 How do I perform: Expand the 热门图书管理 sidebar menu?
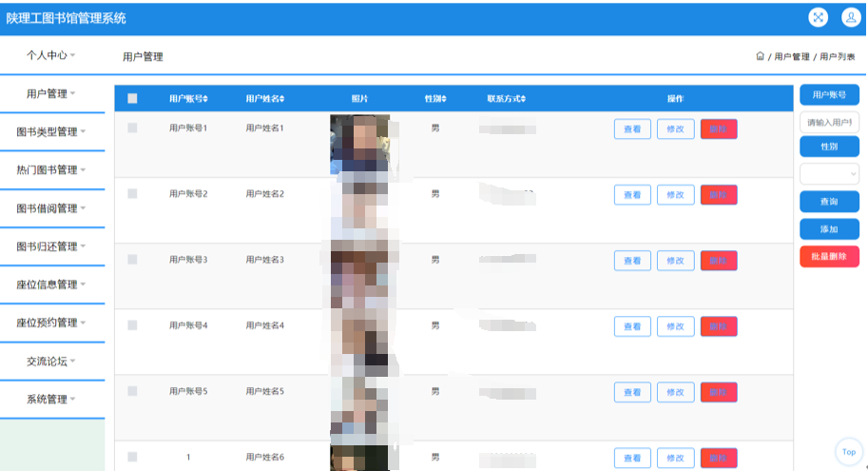click(51, 170)
